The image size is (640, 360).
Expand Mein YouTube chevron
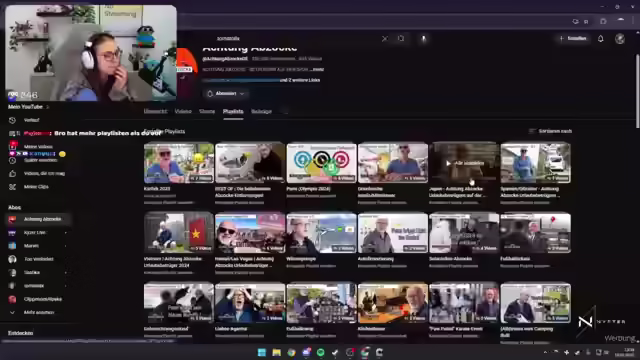coord(47,107)
